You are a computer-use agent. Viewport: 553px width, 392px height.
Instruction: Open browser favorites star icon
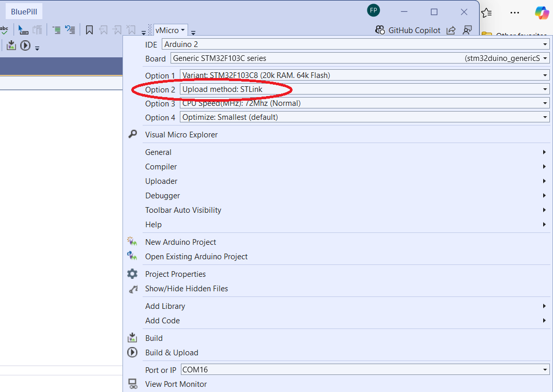pyautogui.click(x=486, y=13)
